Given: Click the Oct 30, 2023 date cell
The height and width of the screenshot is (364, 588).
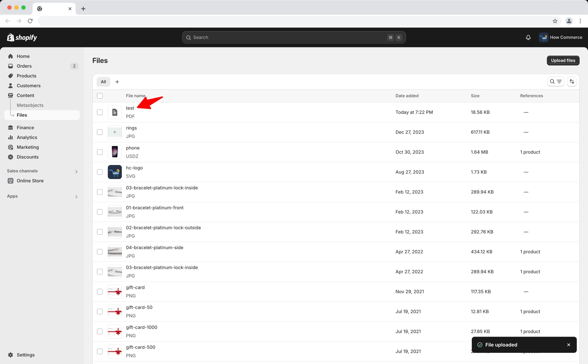Looking at the screenshot, I should 410,152.
